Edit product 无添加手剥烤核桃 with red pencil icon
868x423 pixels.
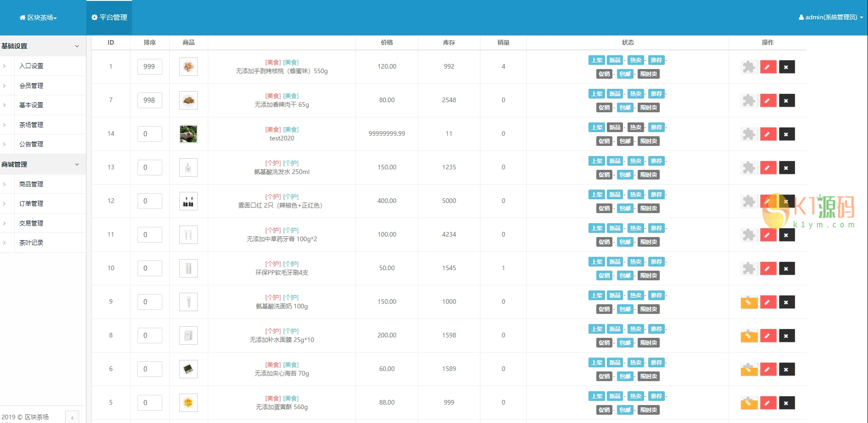pyautogui.click(x=768, y=67)
